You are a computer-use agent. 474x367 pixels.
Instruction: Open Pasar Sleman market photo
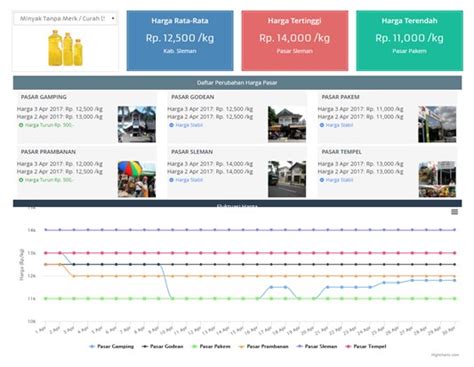click(287, 179)
